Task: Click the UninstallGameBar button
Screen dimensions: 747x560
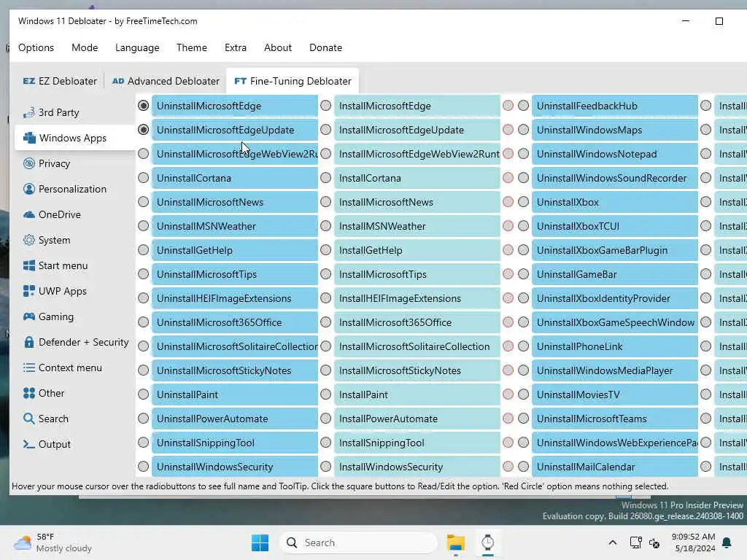Action: click(614, 274)
